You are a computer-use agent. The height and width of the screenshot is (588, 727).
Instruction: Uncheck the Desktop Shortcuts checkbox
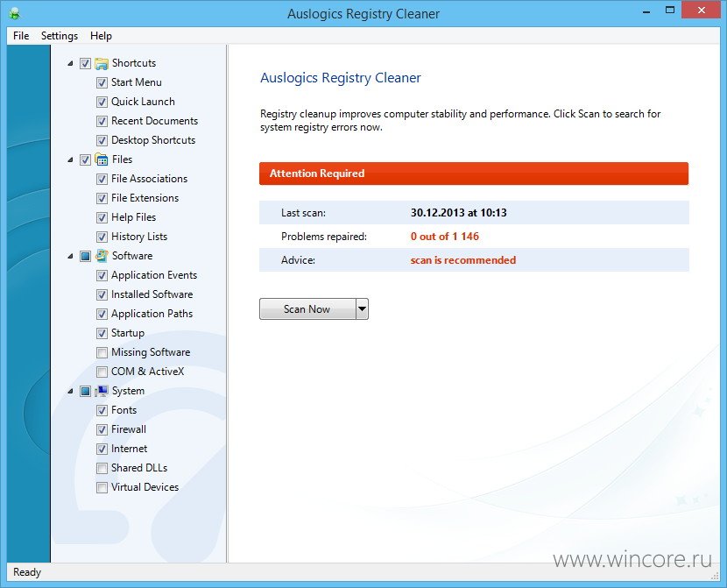pyautogui.click(x=102, y=140)
